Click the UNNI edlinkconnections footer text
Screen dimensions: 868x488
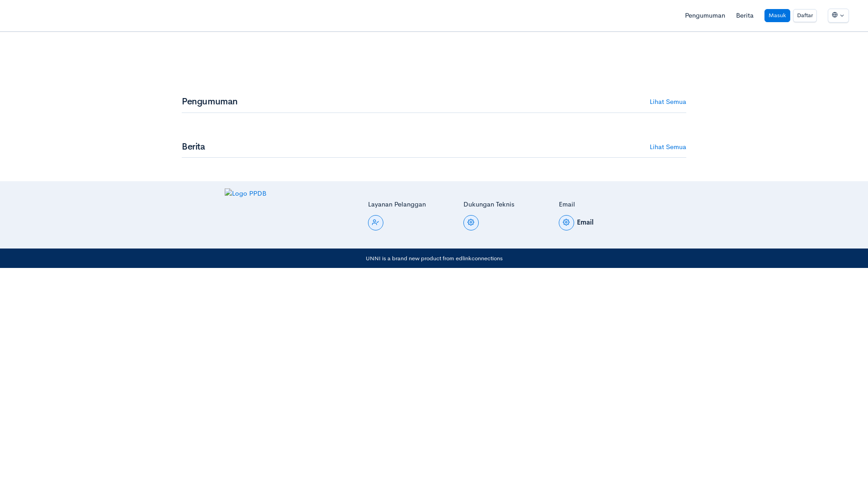point(434,258)
